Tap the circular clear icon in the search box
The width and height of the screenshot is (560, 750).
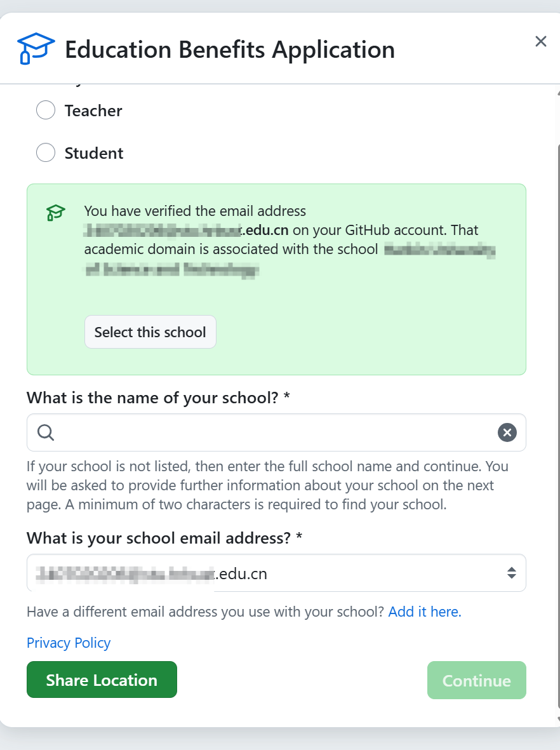pyautogui.click(x=507, y=432)
